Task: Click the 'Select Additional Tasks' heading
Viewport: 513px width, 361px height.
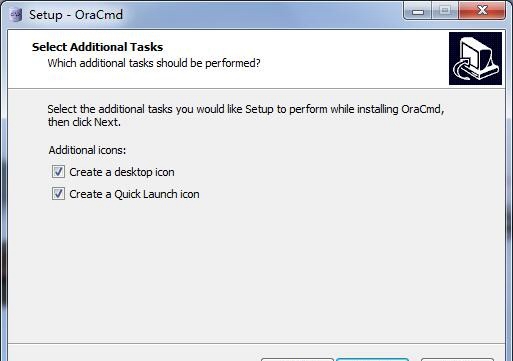Action: [97, 47]
